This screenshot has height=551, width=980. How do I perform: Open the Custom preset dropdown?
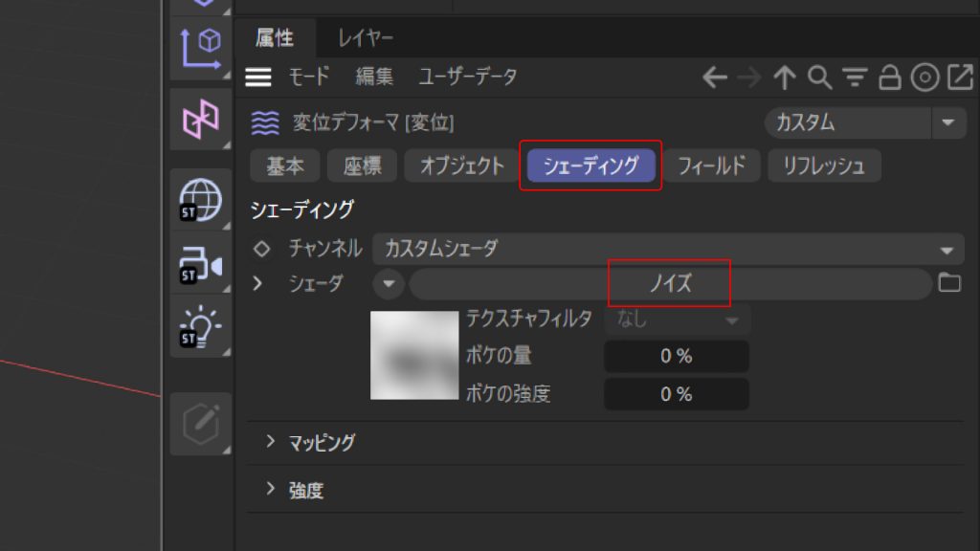861,122
